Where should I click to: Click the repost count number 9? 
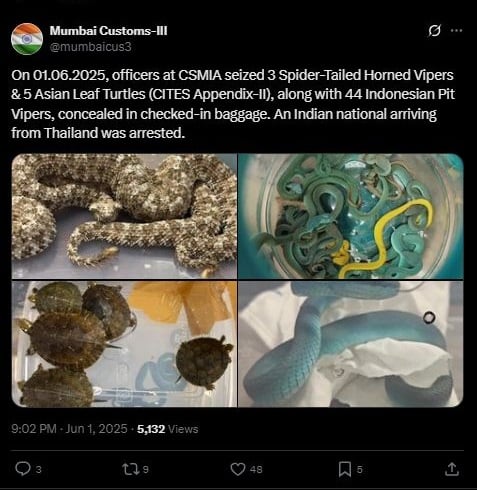(x=145, y=469)
